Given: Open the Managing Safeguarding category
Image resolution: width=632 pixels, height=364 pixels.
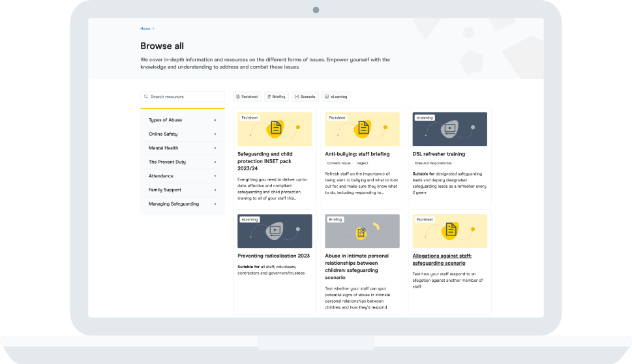Looking at the screenshot, I should point(183,204).
